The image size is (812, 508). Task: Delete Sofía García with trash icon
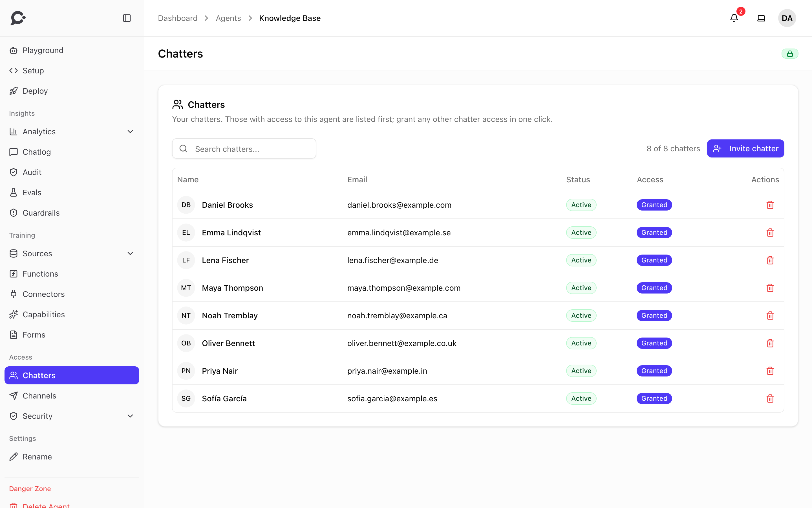tap(770, 398)
